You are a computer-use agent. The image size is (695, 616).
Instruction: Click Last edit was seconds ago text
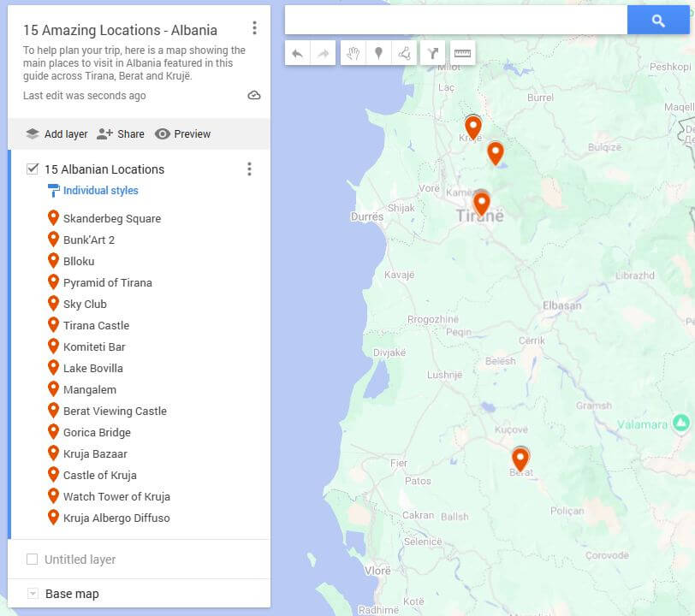click(84, 96)
